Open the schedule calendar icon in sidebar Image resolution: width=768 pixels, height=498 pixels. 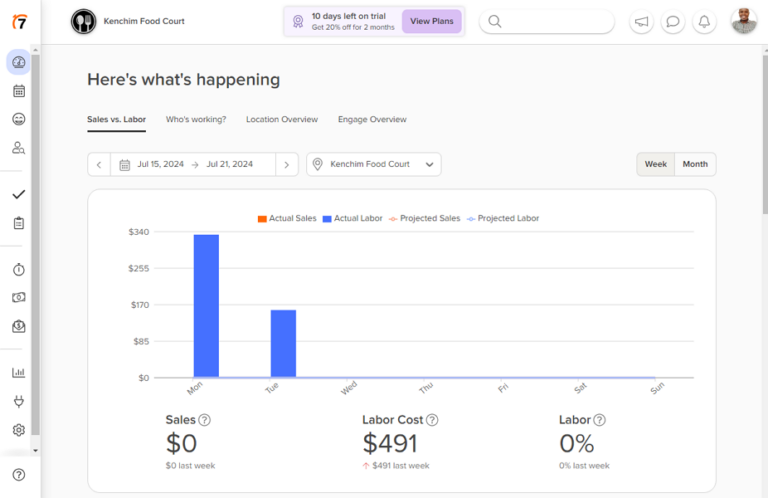tap(19, 91)
